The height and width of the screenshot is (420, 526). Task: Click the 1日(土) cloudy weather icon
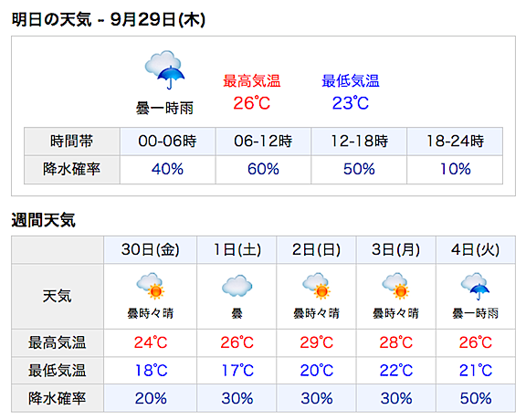click(x=237, y=286)
